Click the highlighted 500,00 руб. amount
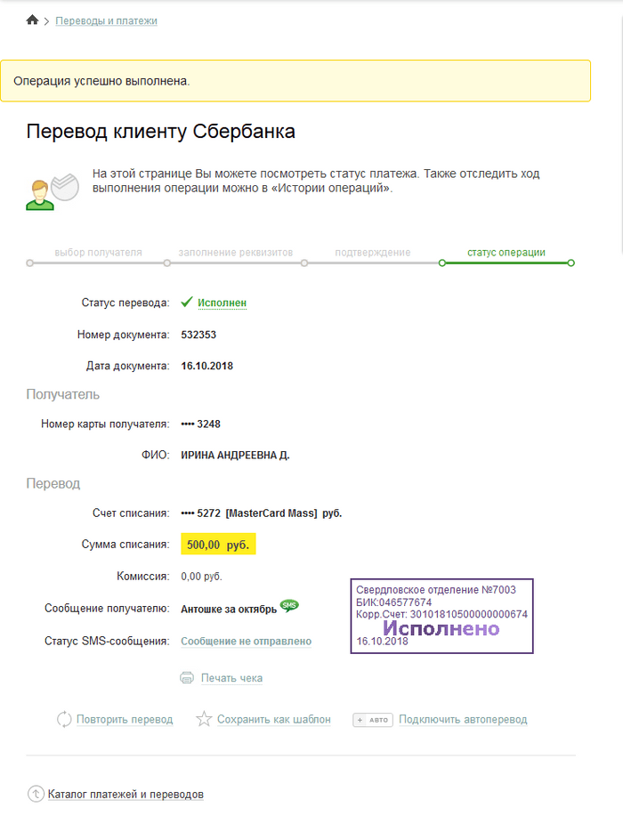Image resolution: width=623 pixels, height=840 pixels. tap(218, 545)
